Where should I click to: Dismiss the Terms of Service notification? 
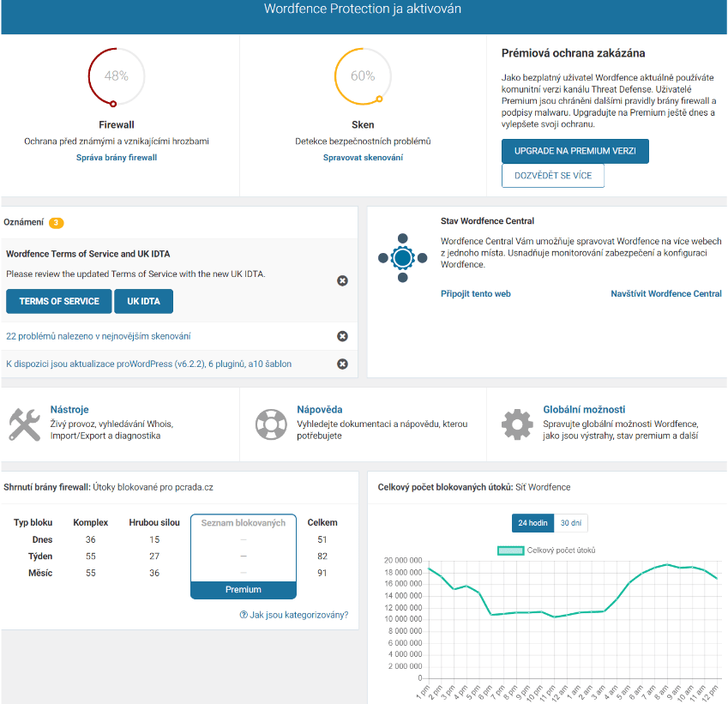pos(342,280)
